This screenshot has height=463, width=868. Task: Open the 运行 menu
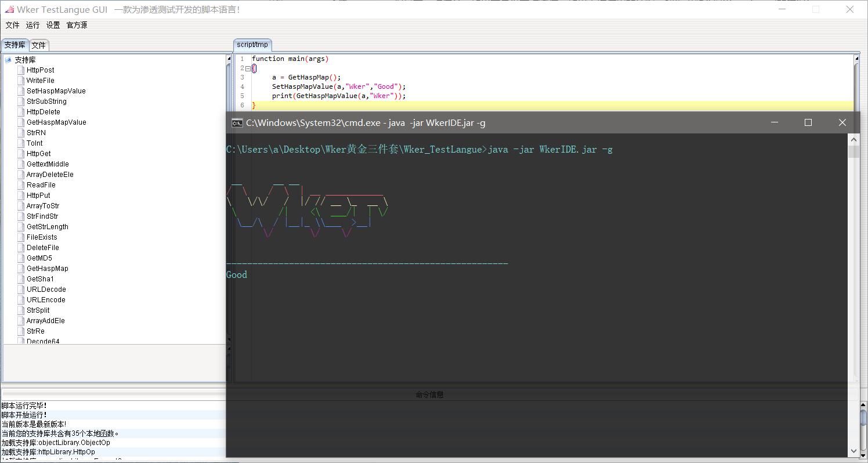click(x=32, y=25)
